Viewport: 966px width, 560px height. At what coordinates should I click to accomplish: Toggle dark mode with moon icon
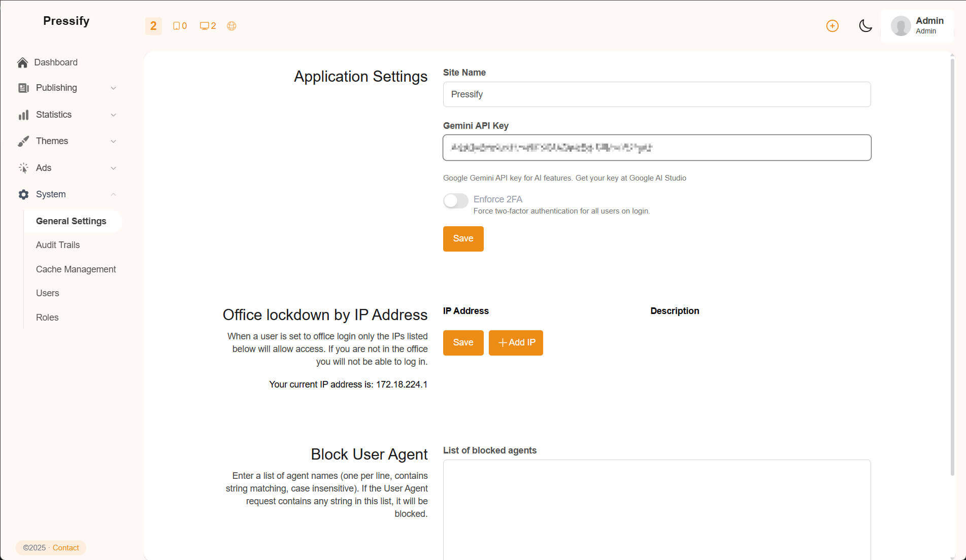865,26
